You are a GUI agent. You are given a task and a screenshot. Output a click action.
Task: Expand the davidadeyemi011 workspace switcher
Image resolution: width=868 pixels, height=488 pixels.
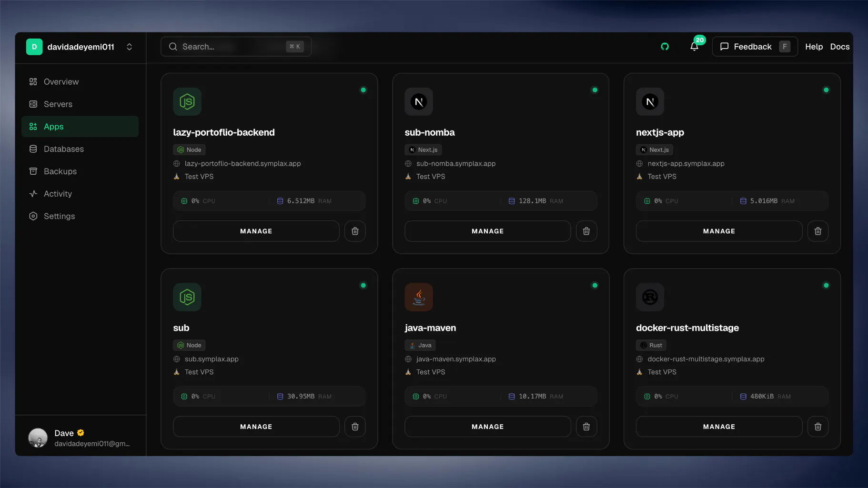[x=129, y=47]
